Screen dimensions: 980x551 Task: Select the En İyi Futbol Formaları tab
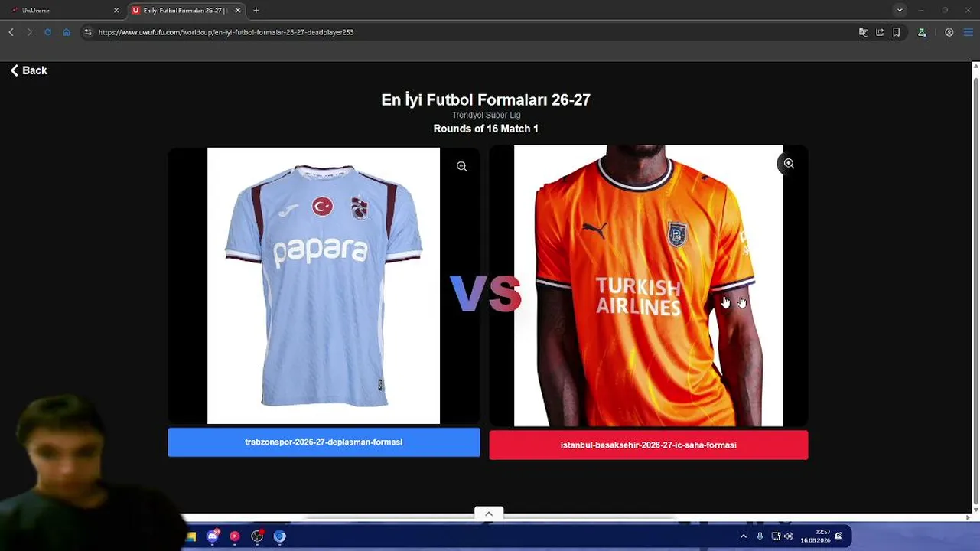(185, 10)
